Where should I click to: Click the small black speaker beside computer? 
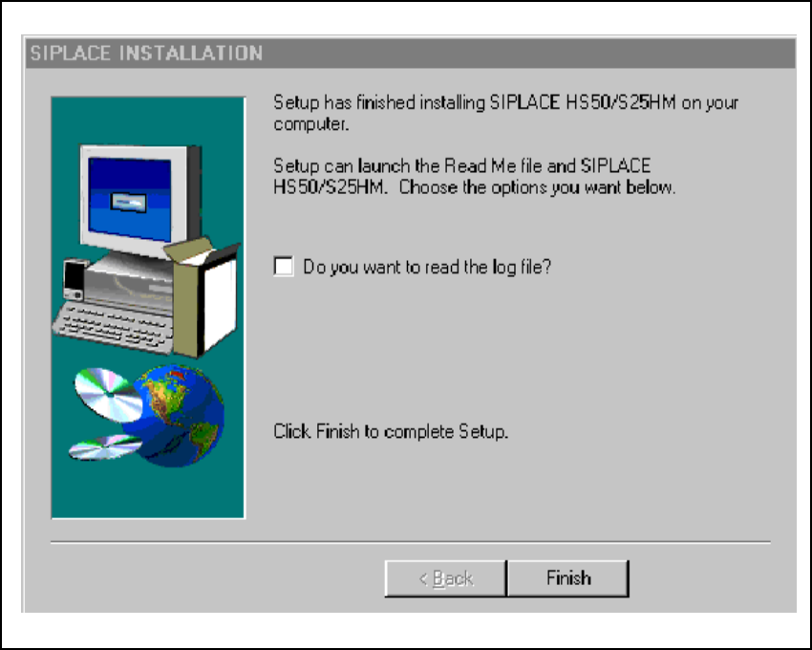(x=75, y=280)
